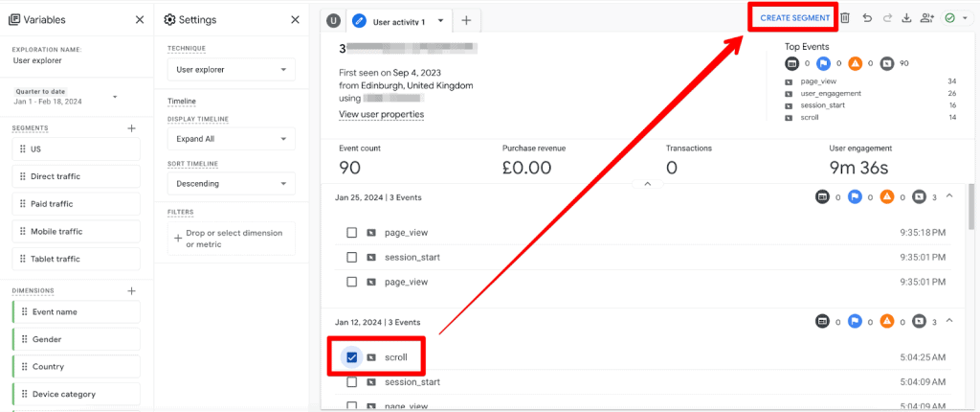Click Top Events orange warning error icon
Image resolution: width=980 pixels, height=412 pixels.
tap(855, 63)
